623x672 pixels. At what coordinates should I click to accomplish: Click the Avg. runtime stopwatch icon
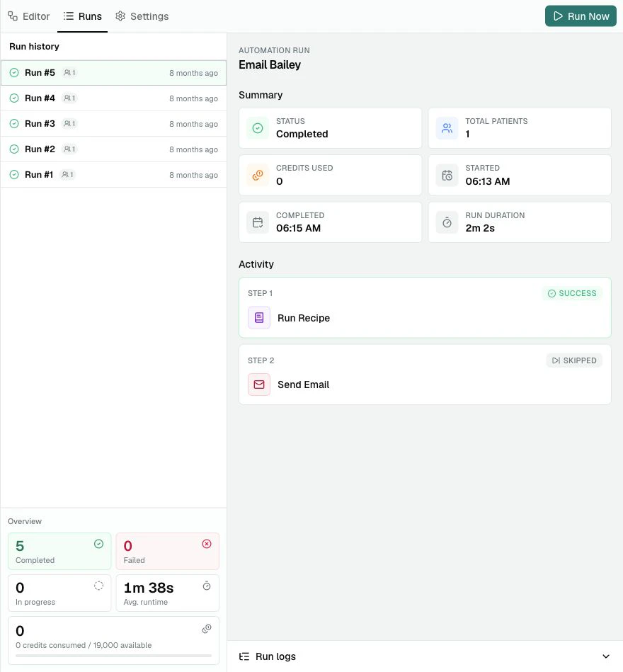pyautogui.click(x=207, y=586)
